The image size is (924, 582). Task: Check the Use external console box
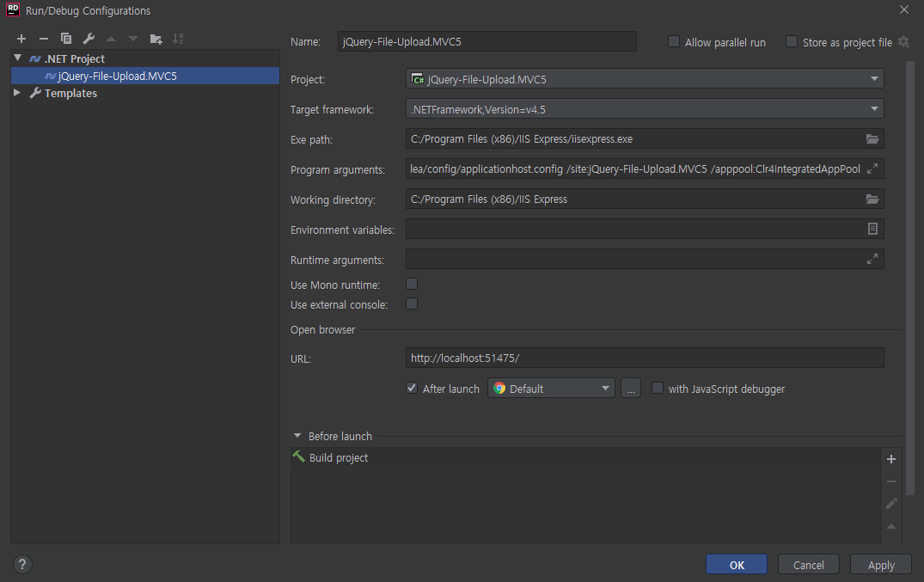click(412, 303)
